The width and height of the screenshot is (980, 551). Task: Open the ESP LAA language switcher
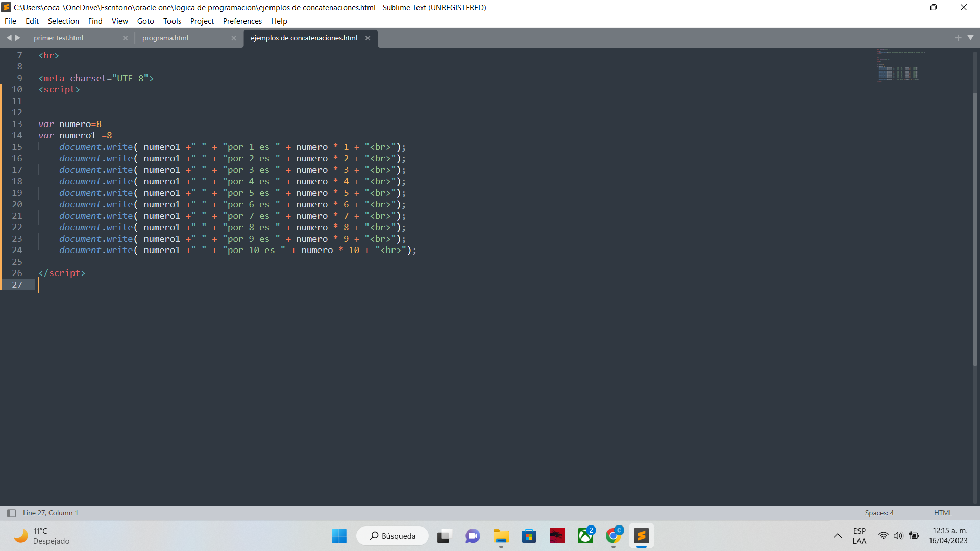(x=860, y=536)
